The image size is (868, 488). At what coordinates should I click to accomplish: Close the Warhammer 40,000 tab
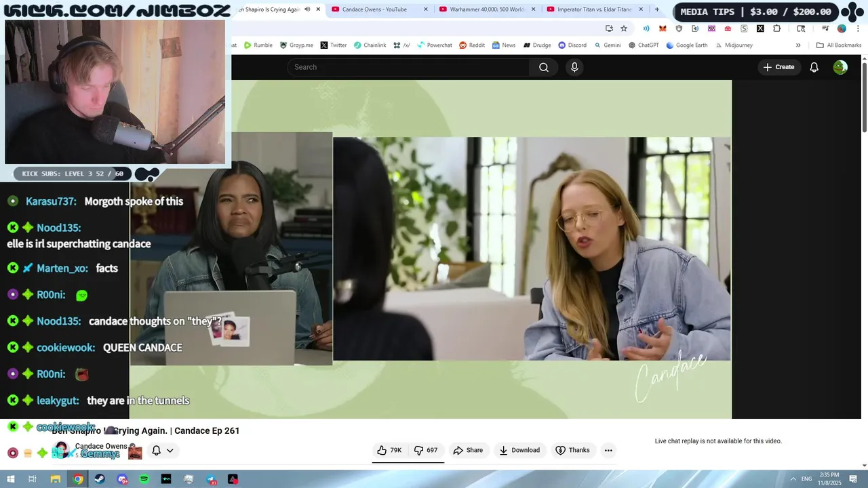[533, 9]
